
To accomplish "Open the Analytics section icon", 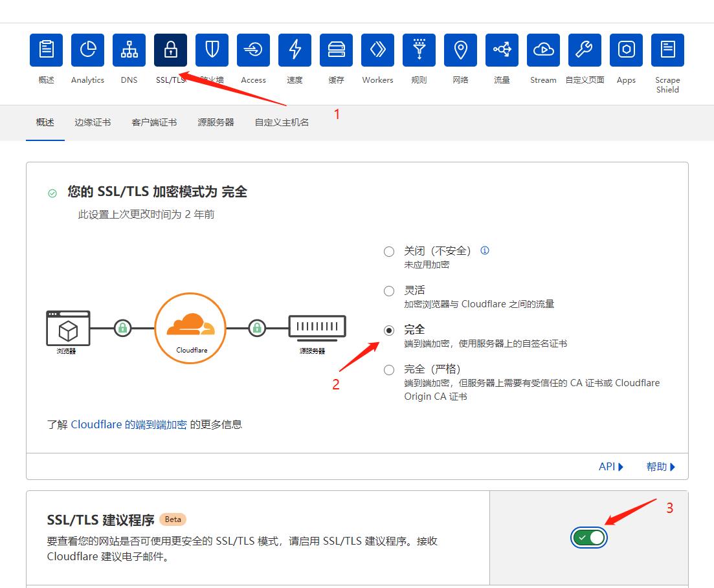I will [87, 50].
